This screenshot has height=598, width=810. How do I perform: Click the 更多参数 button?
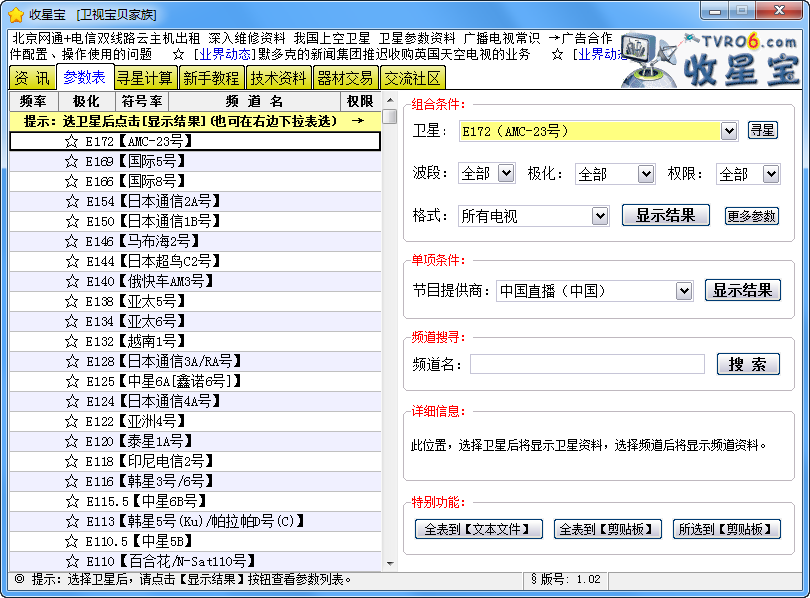click(751, 216)
